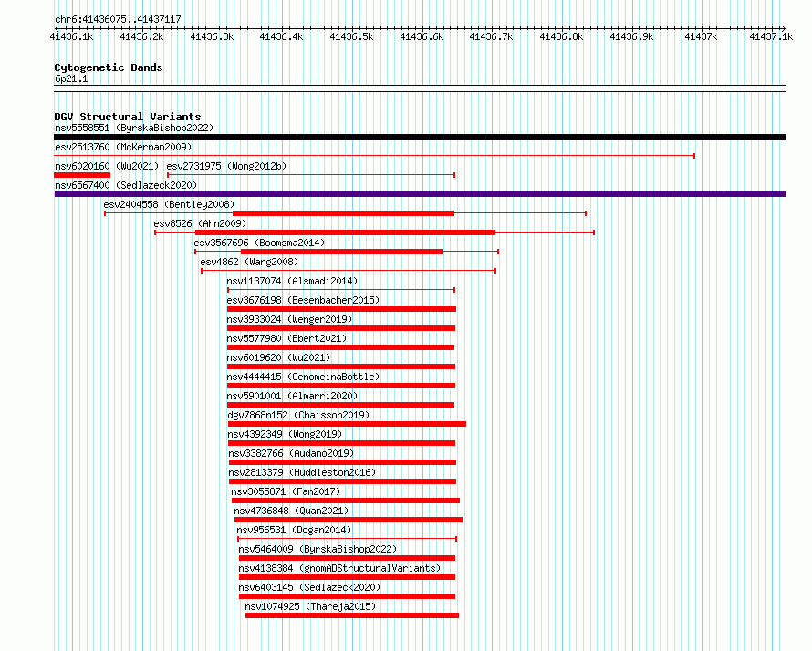Image resolution: width=812 pixels, height=651 pixels.
Task: Click the chr6:41436075..41437117 coordinate text
Action: (118, 19)
